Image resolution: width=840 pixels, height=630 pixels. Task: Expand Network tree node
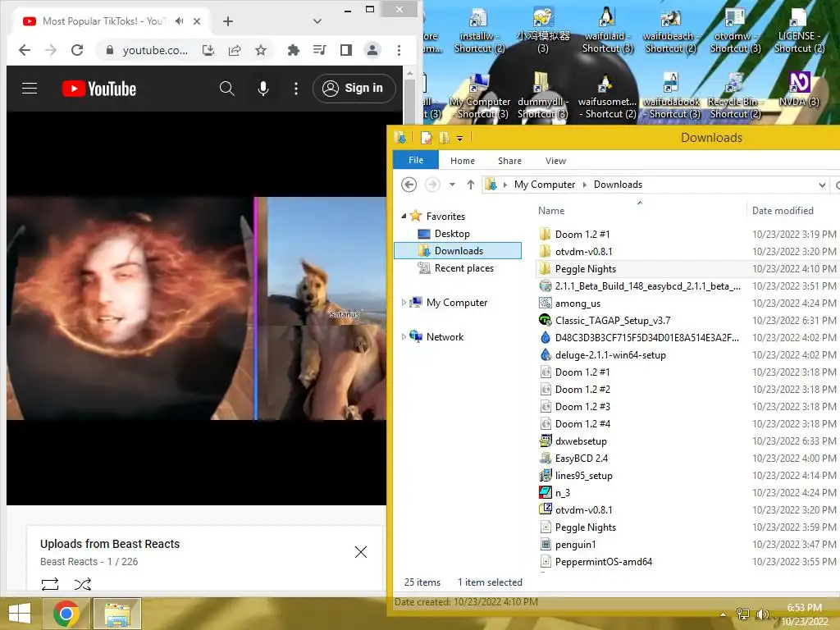[x=404, y=337]
